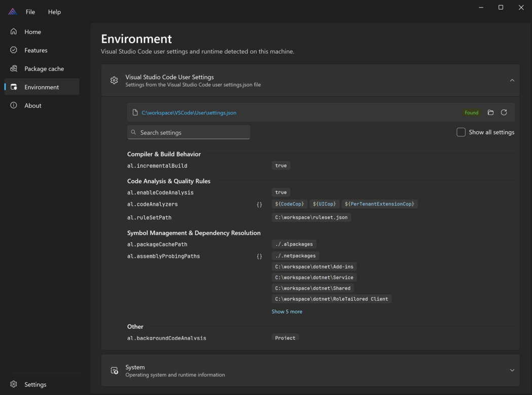Click the Environment sidebar icon

(x=14, y=87)
